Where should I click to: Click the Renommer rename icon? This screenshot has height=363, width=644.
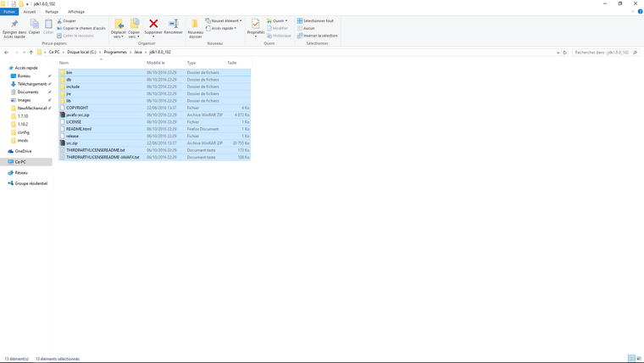tap(173, 25)
